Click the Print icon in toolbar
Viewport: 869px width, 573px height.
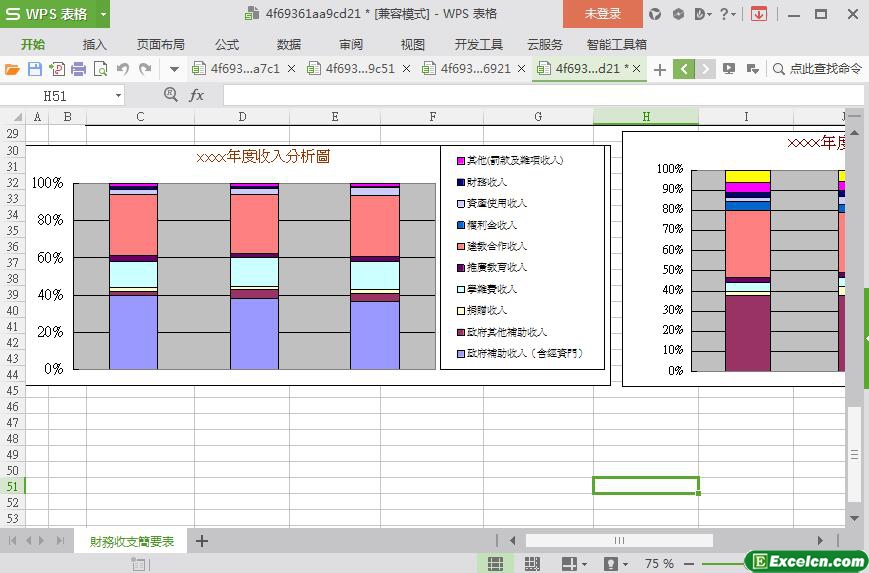[x=78, y=69]
